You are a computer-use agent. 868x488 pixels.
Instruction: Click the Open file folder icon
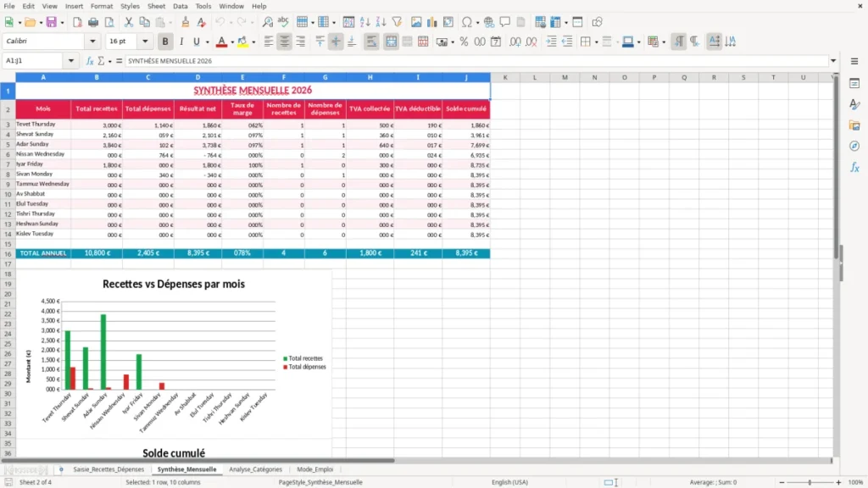coord(30,22)
